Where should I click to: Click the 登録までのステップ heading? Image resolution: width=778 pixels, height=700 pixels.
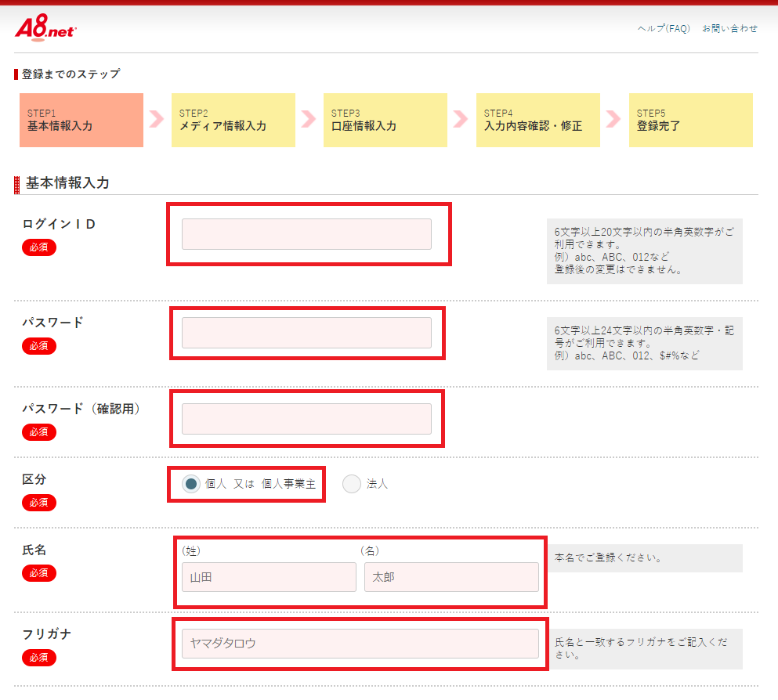point(71,74)
